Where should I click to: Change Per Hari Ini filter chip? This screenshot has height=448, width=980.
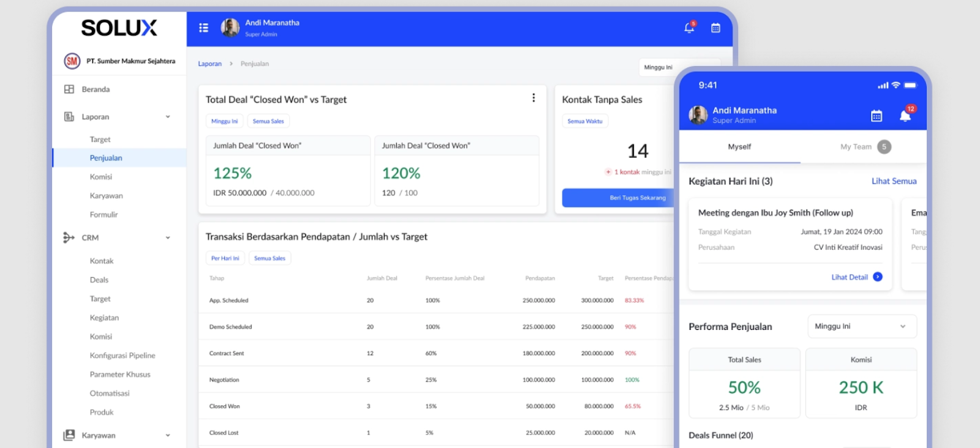225,258
